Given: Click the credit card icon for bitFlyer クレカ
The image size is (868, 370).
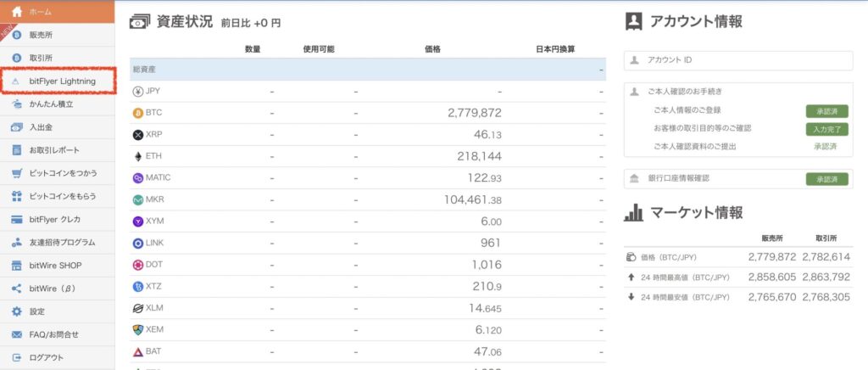Looking at the screenshot, I should click(x=17, y=219).
